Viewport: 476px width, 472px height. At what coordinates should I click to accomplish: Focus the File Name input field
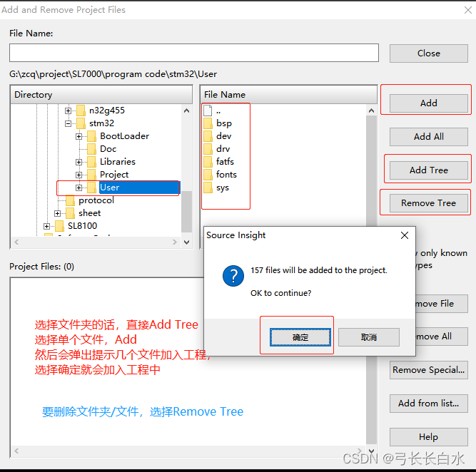pyautogui.click(x=194, y=53)
